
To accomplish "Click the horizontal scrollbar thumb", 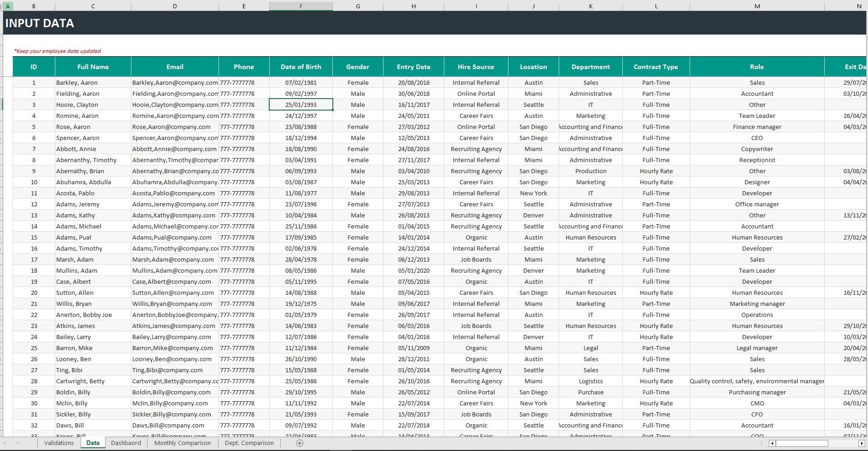I will (802, 443).
